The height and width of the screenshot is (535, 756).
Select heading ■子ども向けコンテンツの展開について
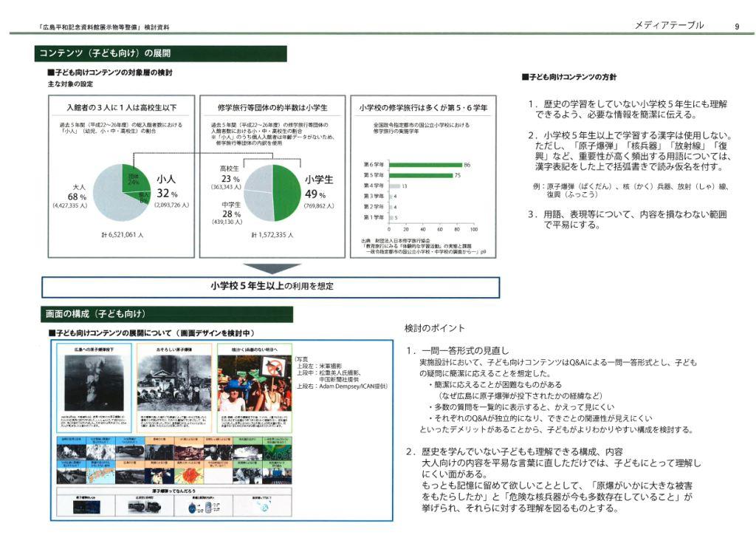click(151, 333)
